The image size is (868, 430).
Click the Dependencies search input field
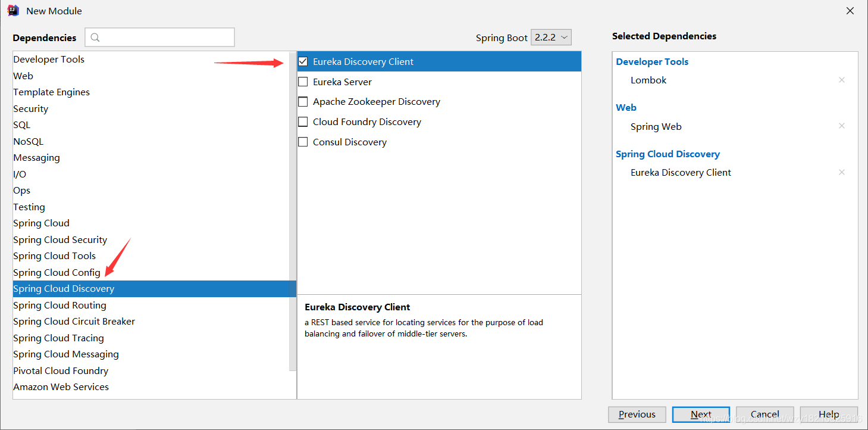pyautogui.click(x=159, y=38)
